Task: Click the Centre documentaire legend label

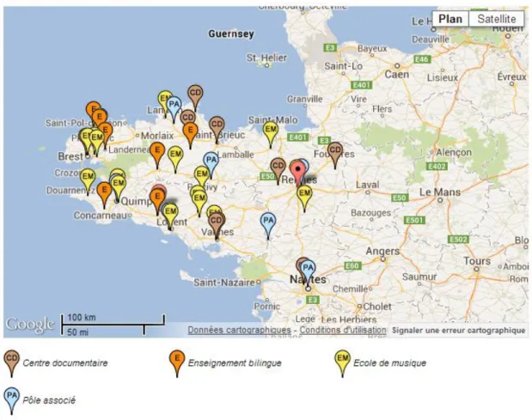Action: [65, 363]
